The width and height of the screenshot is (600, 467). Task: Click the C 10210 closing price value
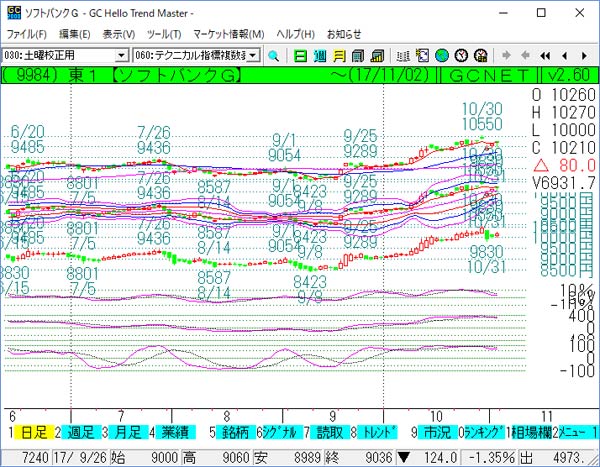click(x=564, y=148)
